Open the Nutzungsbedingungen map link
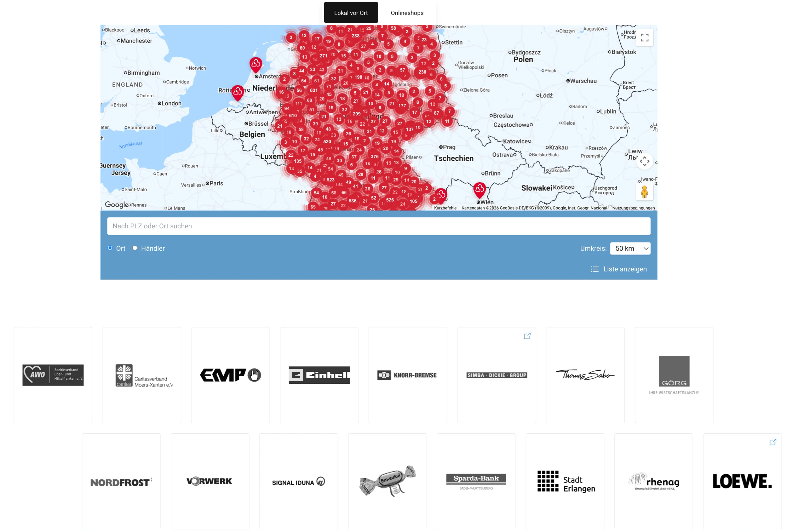The width and height of the screenshot is (793, 532). [x=633, y=208]
